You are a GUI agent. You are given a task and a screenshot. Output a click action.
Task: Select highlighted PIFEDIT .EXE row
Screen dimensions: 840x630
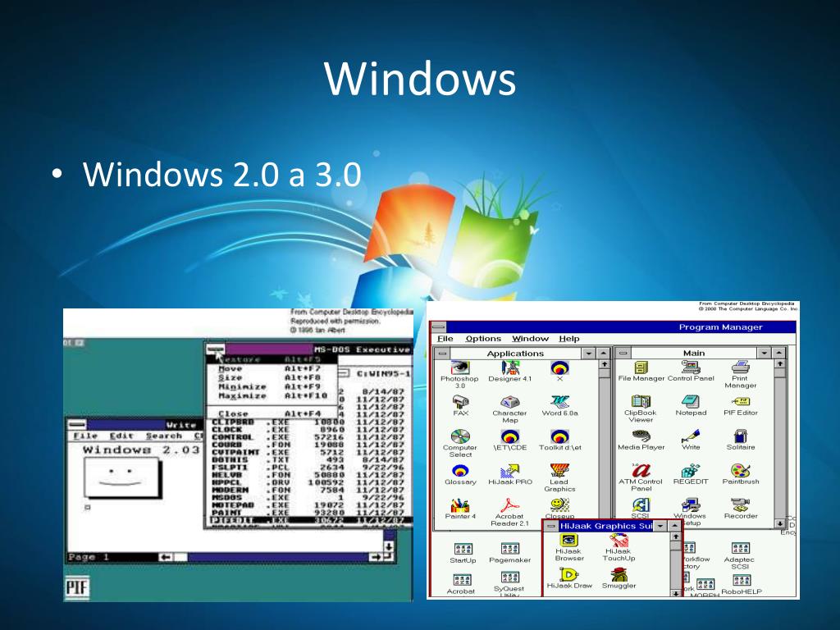(x=308, y=520)
